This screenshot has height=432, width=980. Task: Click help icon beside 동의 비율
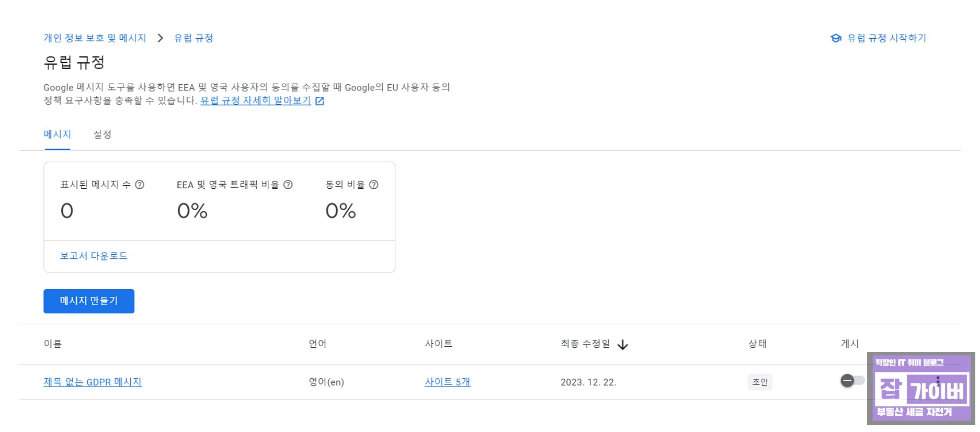[x=374, y=185]
